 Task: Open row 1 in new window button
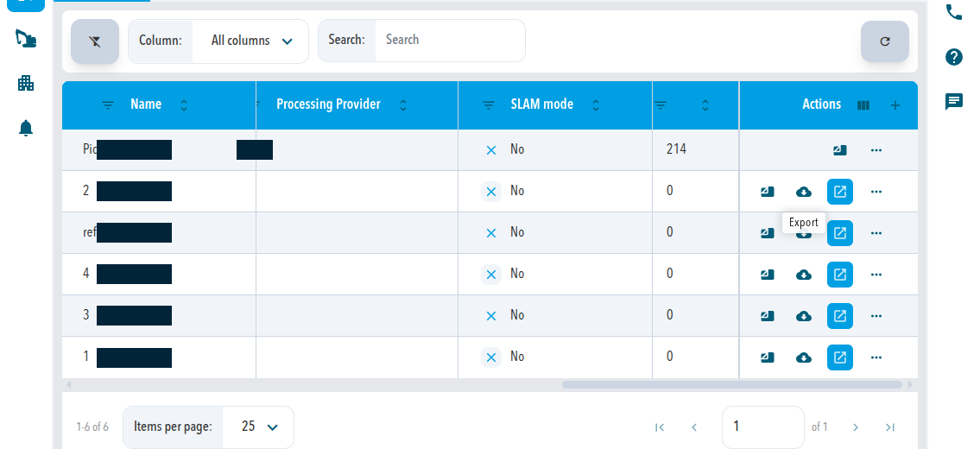[x=840, y=357]
